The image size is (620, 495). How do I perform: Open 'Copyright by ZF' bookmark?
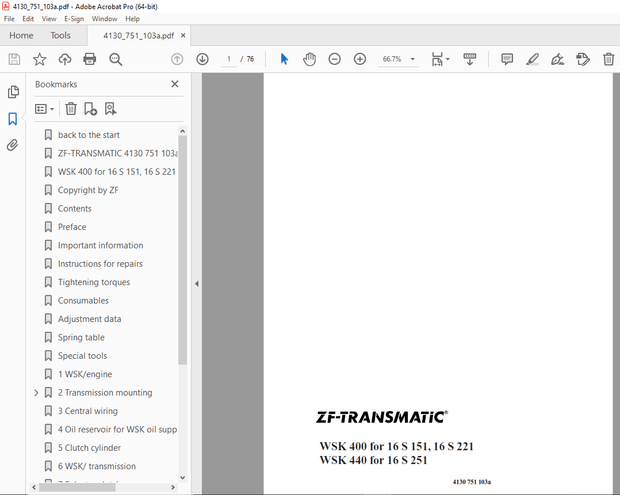[88, 190]
